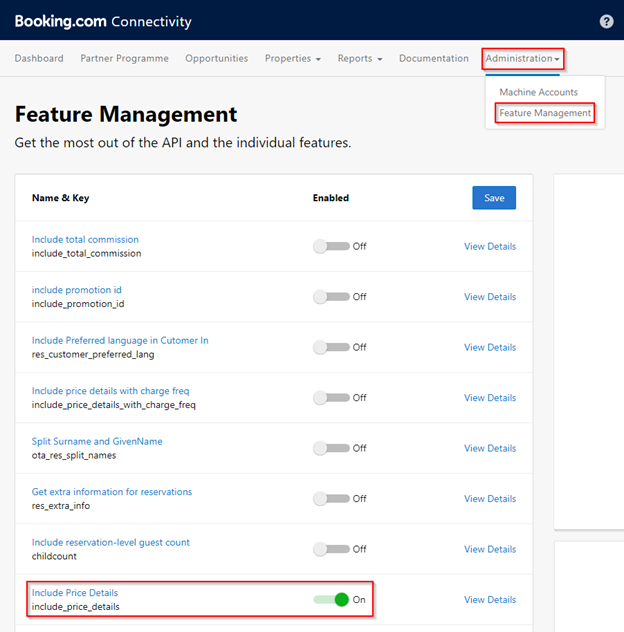624x632 pixels.
Task: View Details for Preferred language feature
Action: 490,347
